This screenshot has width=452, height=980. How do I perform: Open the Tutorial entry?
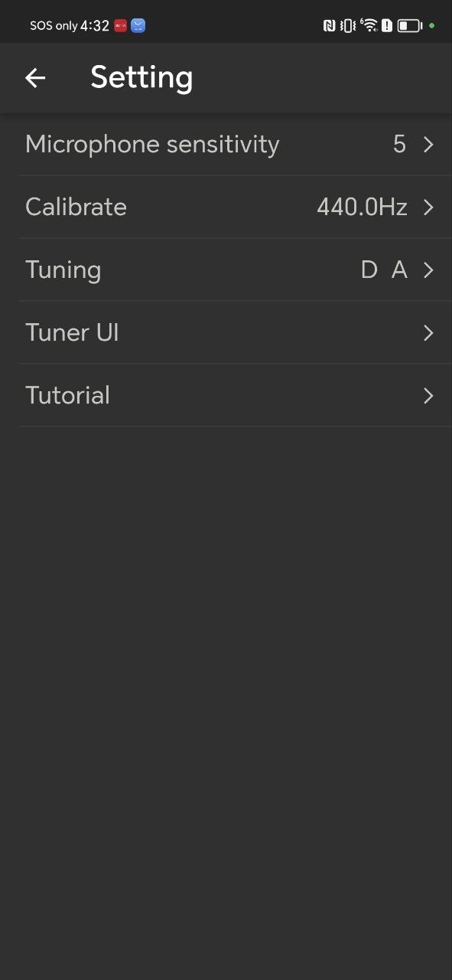pos(235,396)
